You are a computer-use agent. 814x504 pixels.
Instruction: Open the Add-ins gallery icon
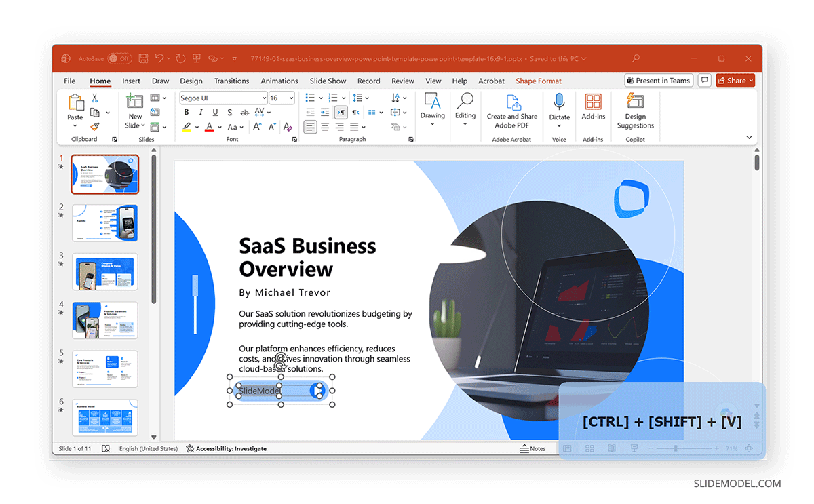click(594, 102)
